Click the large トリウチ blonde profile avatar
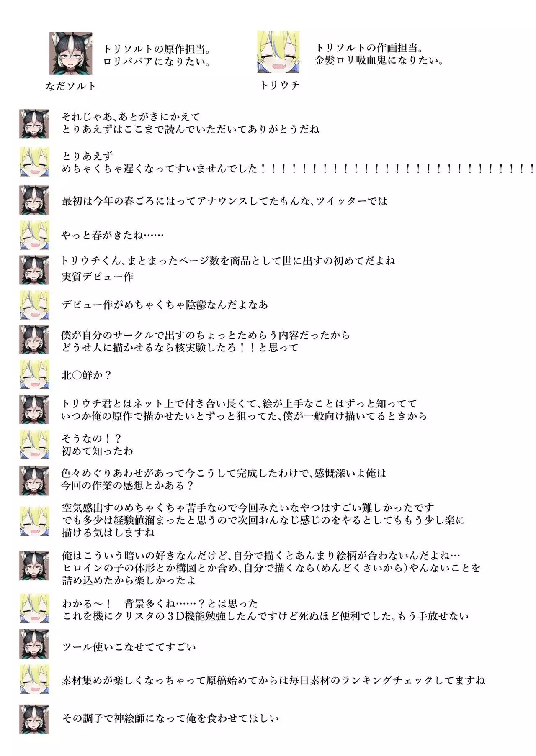 [278, 51]
